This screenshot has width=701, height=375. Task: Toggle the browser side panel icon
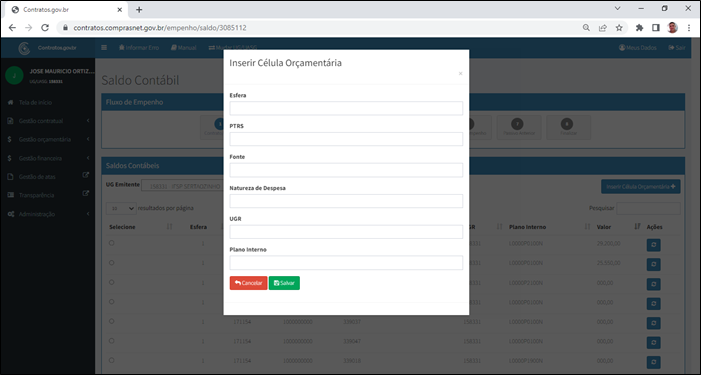coord(656,28)
